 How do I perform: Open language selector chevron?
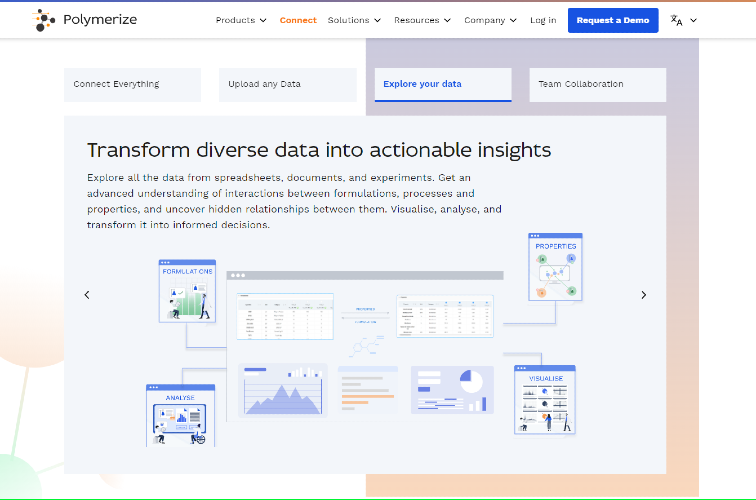coord(693,20)
